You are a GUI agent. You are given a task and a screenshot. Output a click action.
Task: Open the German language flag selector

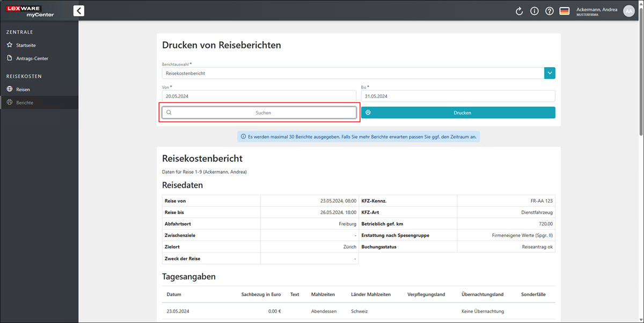(564, 10)
